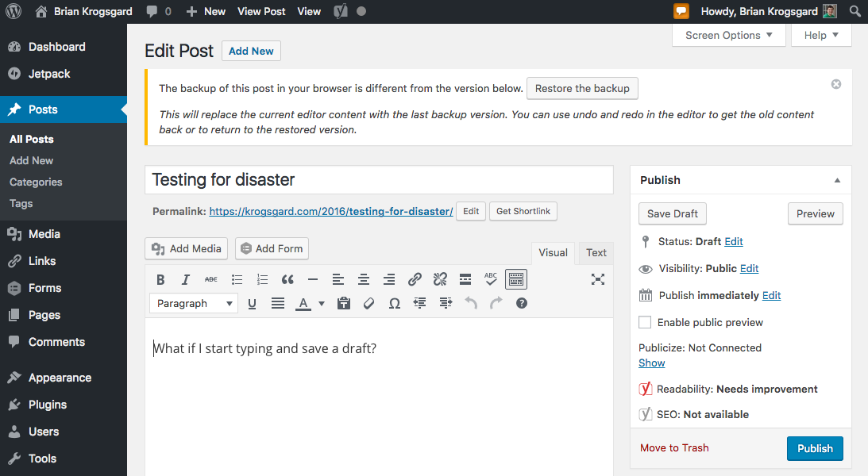Apply strikethrough formatting
Viewport: 868px width, 476px height.
point(211,280)
